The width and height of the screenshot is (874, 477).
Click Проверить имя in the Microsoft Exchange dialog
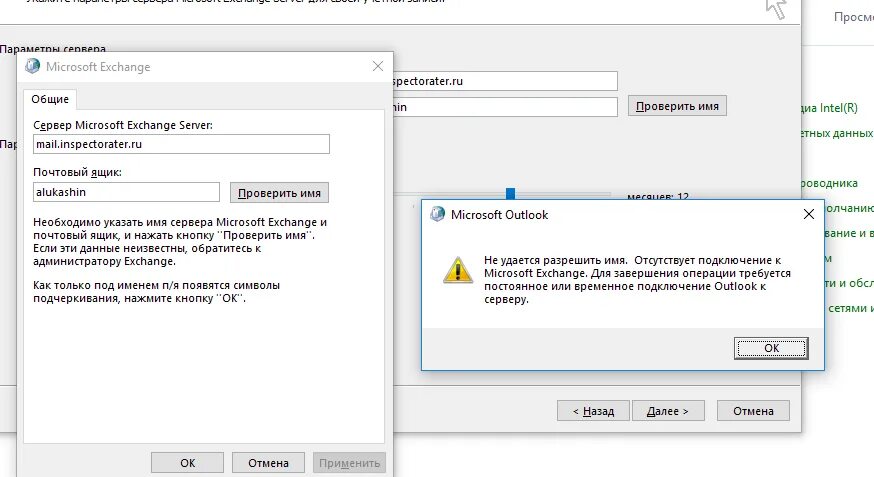(x=279, y=193)
